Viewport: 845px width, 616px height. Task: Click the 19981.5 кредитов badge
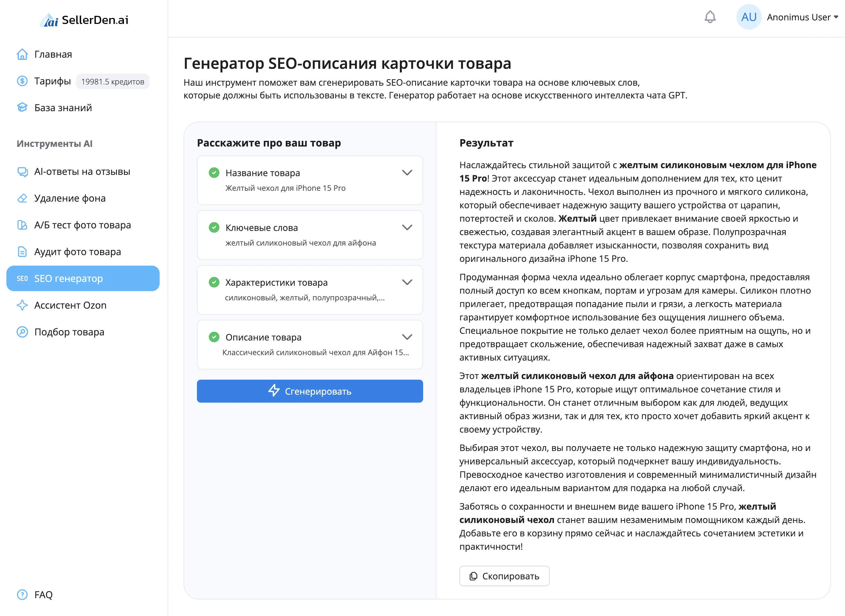click(113, 82)
